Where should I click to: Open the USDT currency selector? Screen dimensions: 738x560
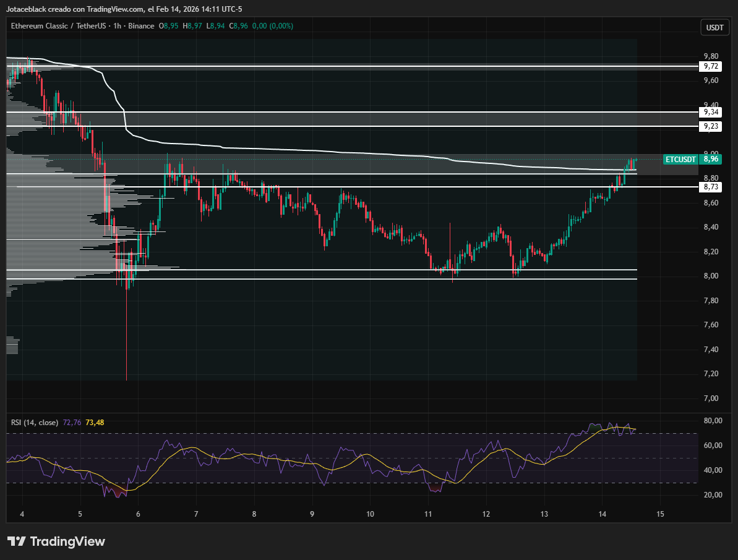[714, 27]
